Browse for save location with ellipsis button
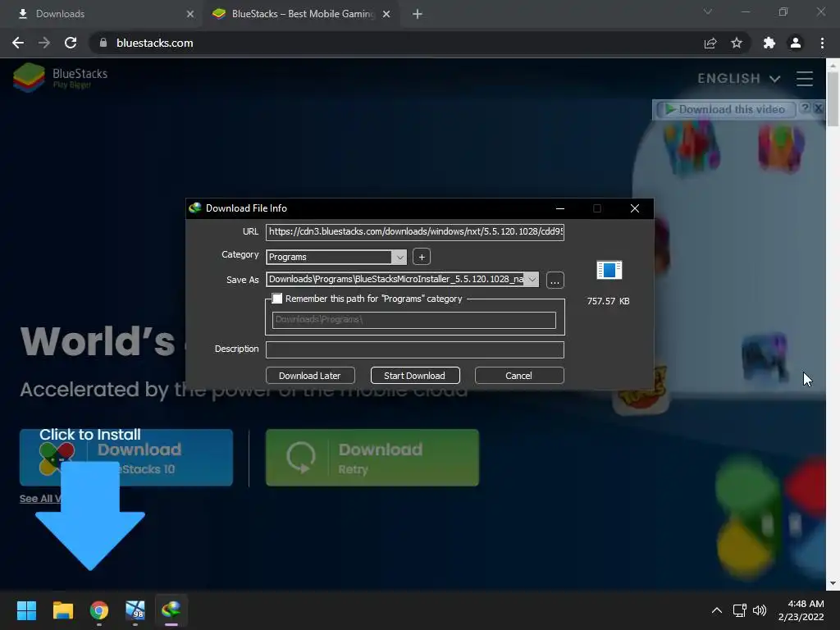 [555, 281]
